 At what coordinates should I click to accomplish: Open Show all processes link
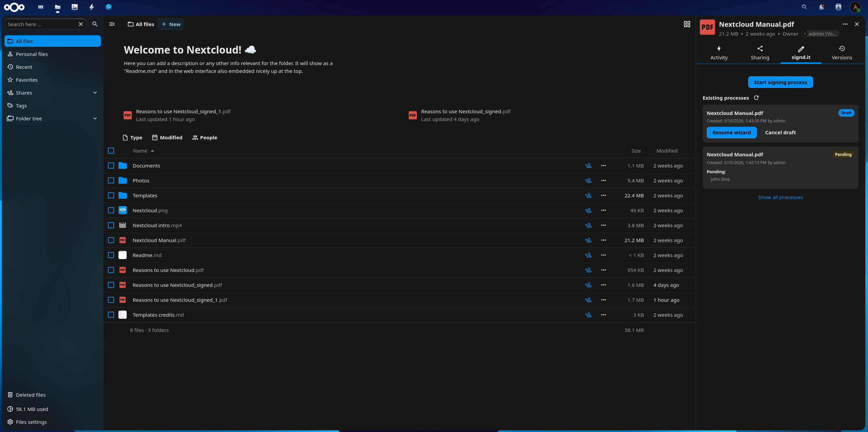[780, 197]
